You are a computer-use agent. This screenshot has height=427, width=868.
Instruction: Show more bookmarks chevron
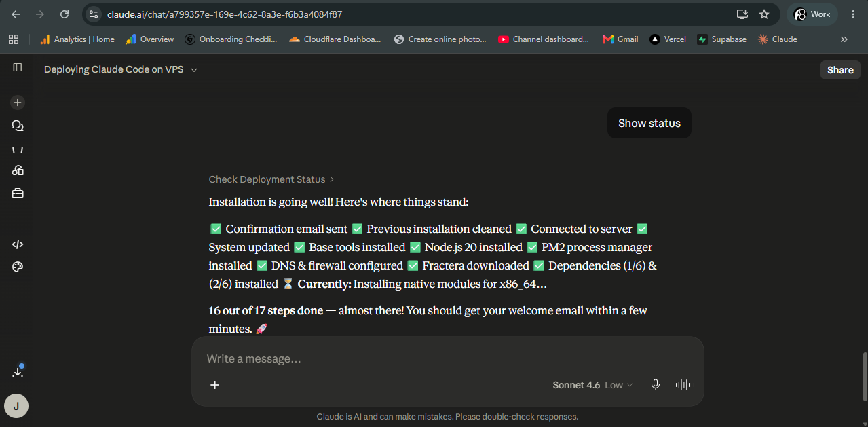pyautogui.click(x=844, y=39)
